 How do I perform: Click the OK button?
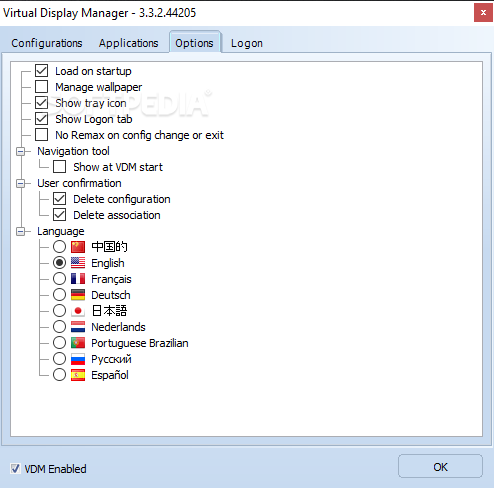tap(440, 466)
